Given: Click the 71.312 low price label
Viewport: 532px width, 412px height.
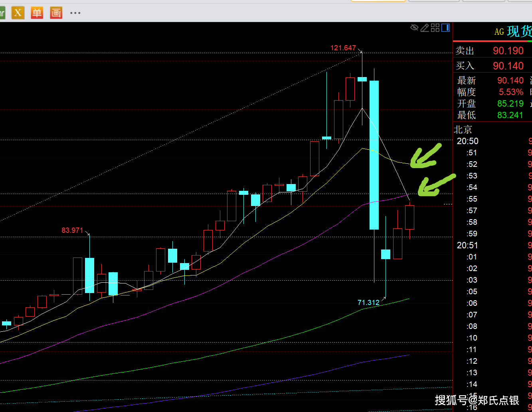Looking at the screenshot, I should tap(368, 303).
